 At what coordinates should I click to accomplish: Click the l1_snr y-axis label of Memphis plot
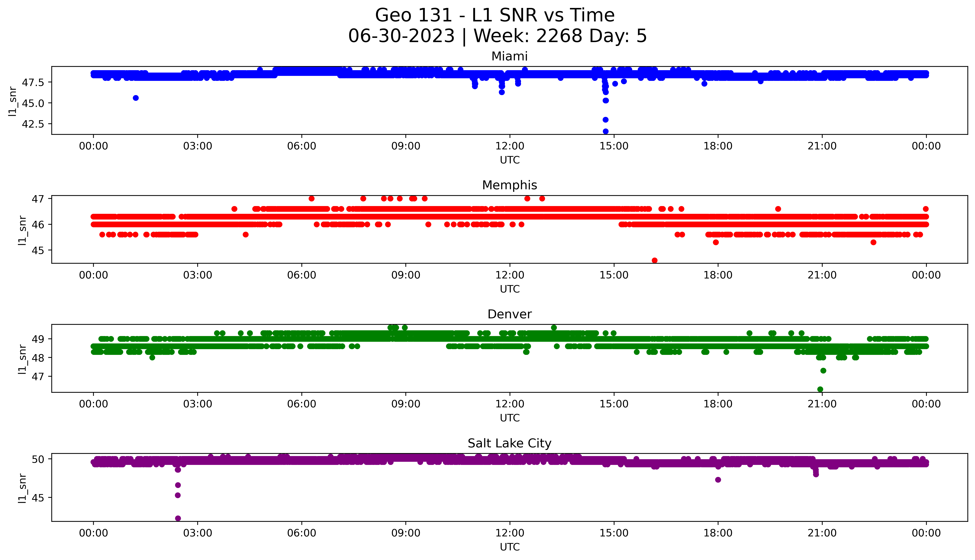pos(22,230)
